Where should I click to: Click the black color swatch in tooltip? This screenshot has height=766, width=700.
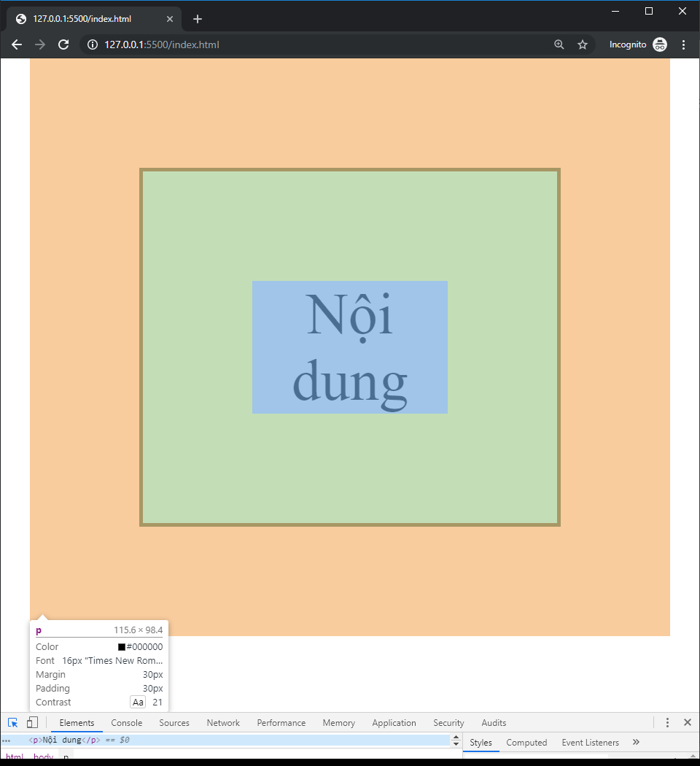(122, 647)
